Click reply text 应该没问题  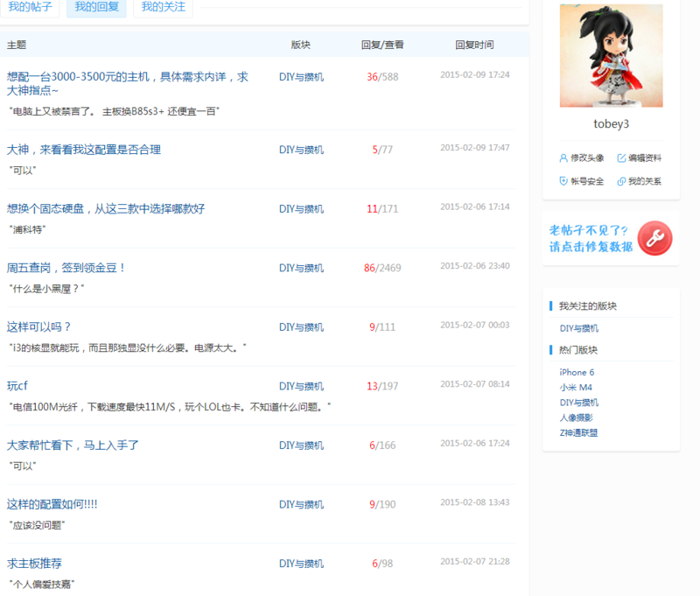tap(37, 525)
